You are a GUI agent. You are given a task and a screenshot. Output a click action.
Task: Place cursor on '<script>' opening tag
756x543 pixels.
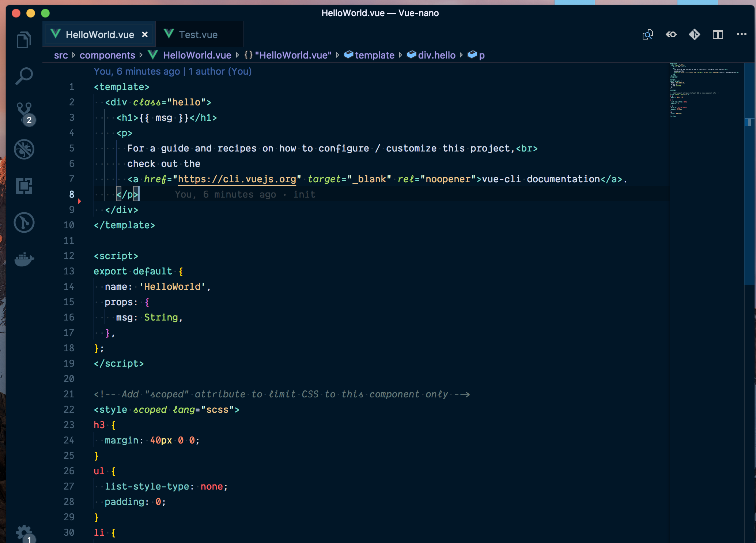coord(116,256)
